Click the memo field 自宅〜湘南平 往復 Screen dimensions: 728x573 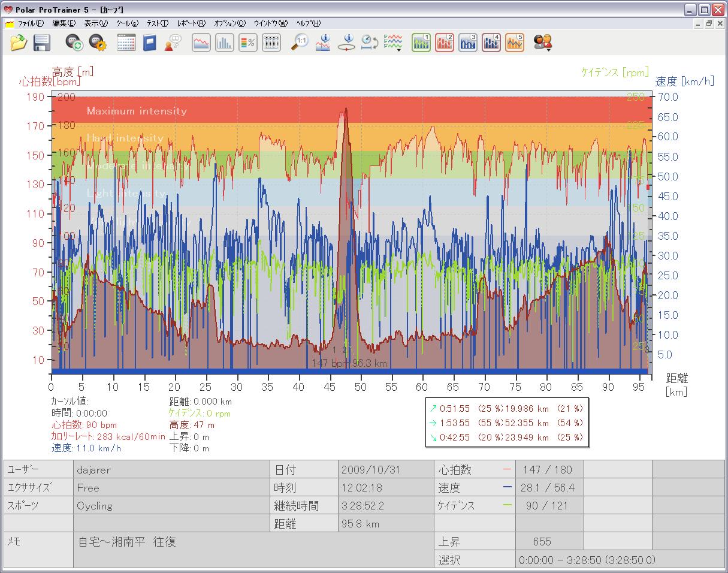(x=254, y=550)
